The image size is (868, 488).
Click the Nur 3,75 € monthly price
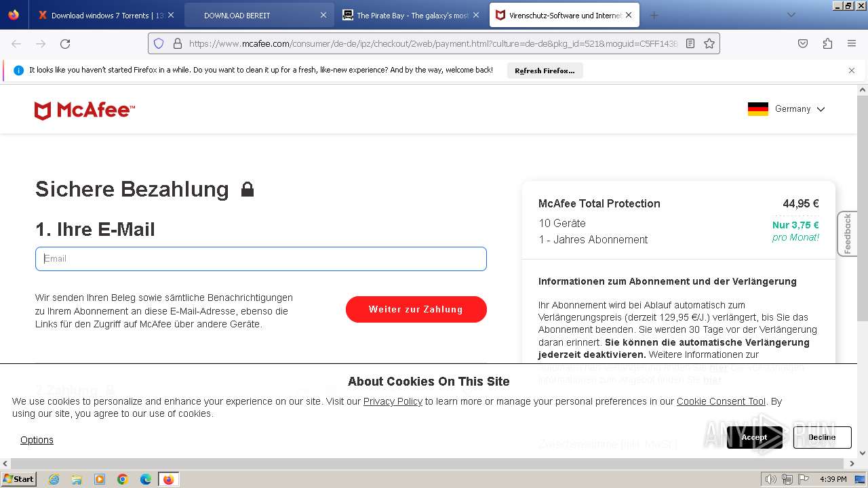(x=795, y=225)
